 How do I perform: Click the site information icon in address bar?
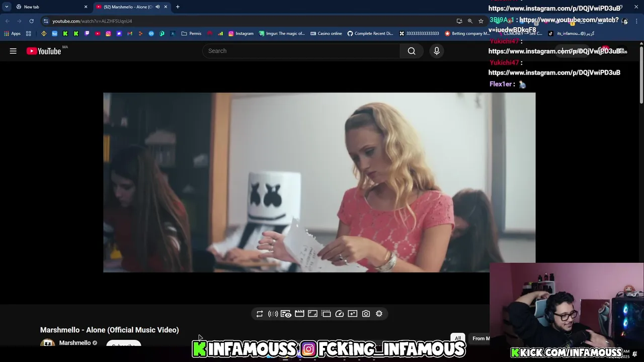click(46, 21)
